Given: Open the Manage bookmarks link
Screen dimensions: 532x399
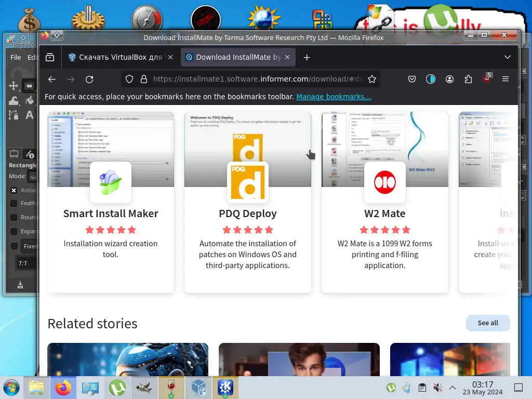Looking at the screenshot, I should (334, 97).
